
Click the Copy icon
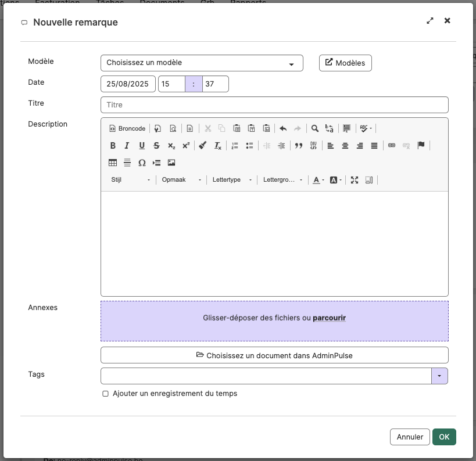pyautogui.click(x=222, y=128)
